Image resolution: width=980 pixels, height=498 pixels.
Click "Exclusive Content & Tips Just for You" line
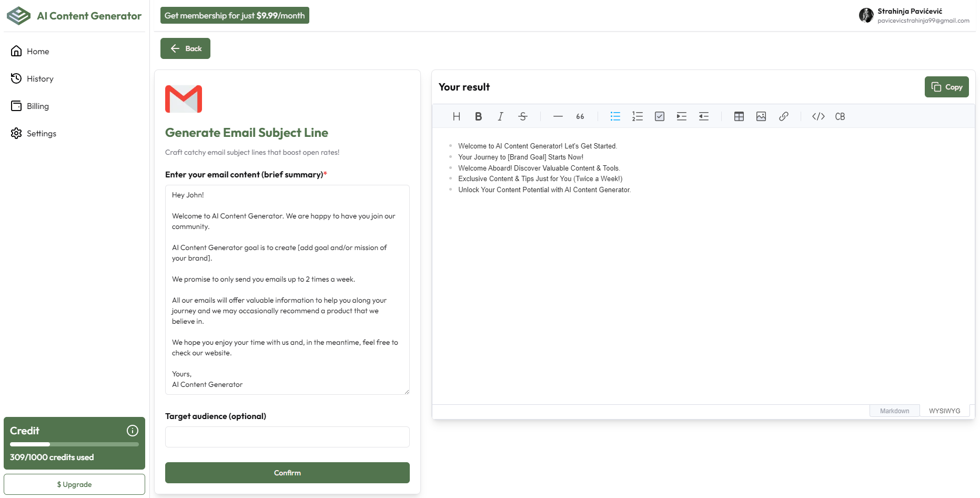pos(540,179)
